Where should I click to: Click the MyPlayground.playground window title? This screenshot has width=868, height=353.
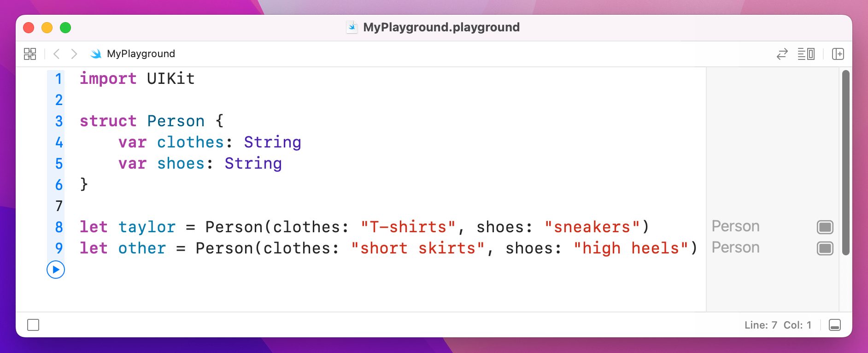click(x=441, y=27)
